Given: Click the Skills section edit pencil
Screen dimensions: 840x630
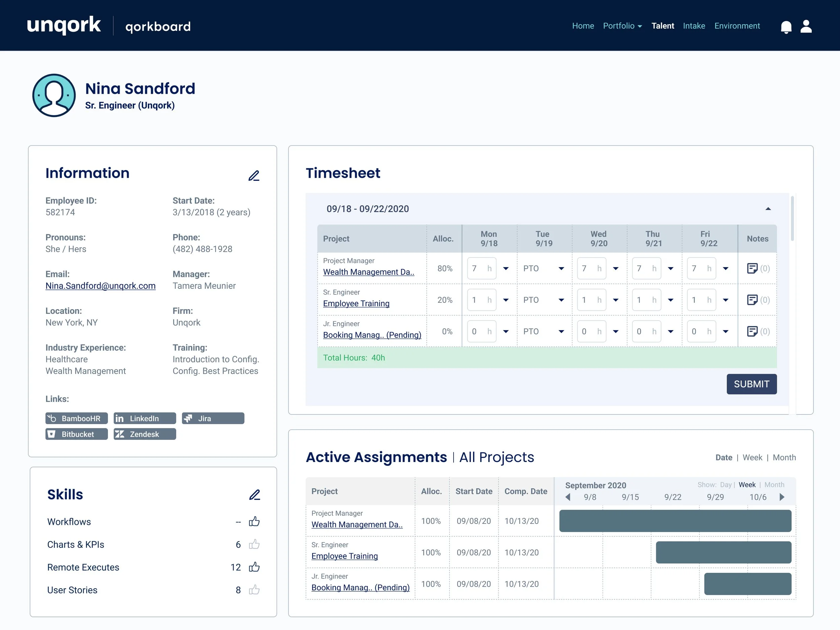Looking at the screenshot, I should (x=254, y=495).
